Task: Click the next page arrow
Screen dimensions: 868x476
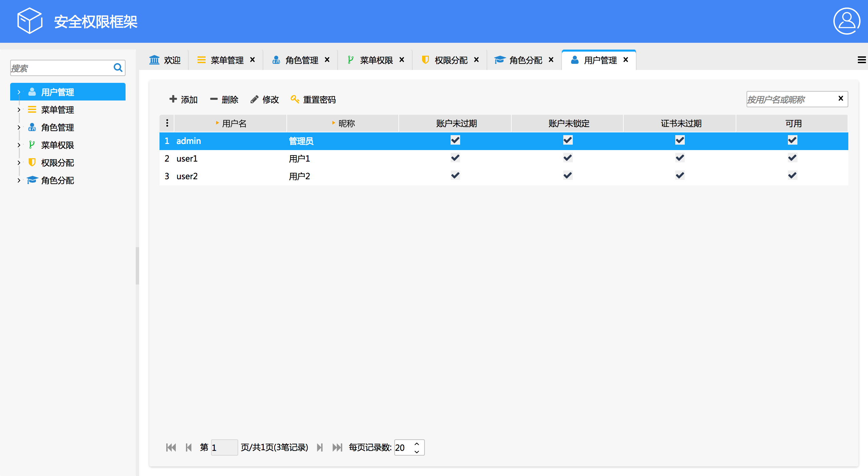Action: (x=319, y=447)
